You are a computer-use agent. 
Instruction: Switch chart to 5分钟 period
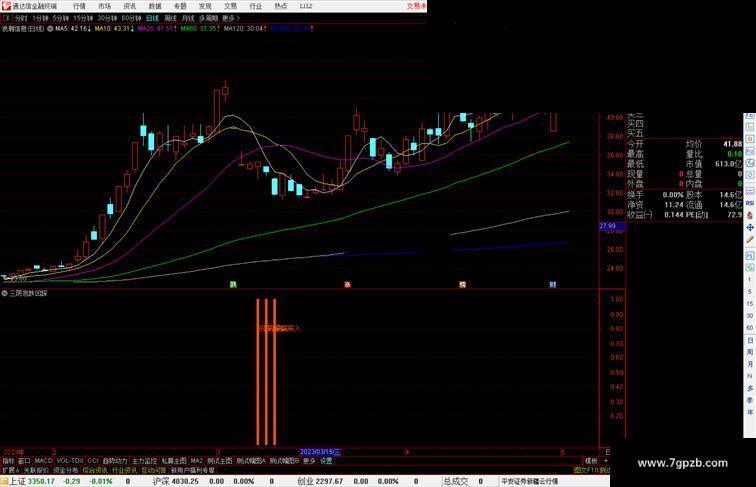[61, 18]
